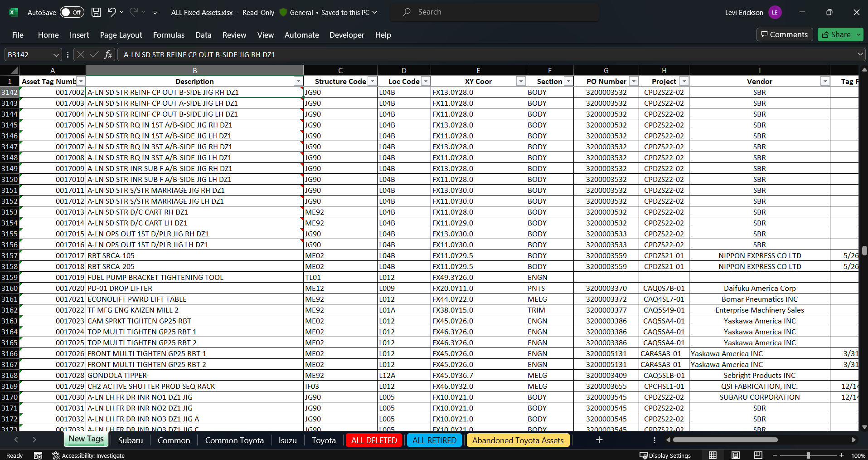Expand the Name Box dropdown
The width and height of the screenshot is (868, 460).
click(56, 54)
